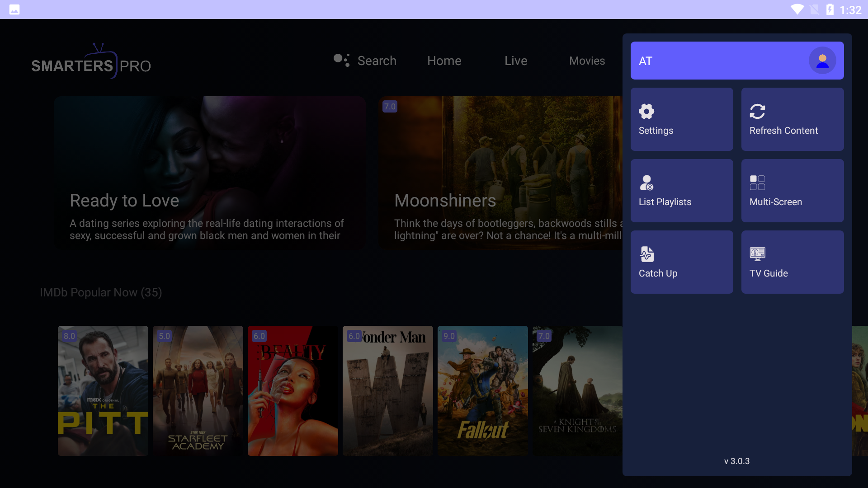The height and width of the screenshot is (488, 868).
Task: Select The Pitt poster
Action: pyautogui.click(x=103, y=390)
